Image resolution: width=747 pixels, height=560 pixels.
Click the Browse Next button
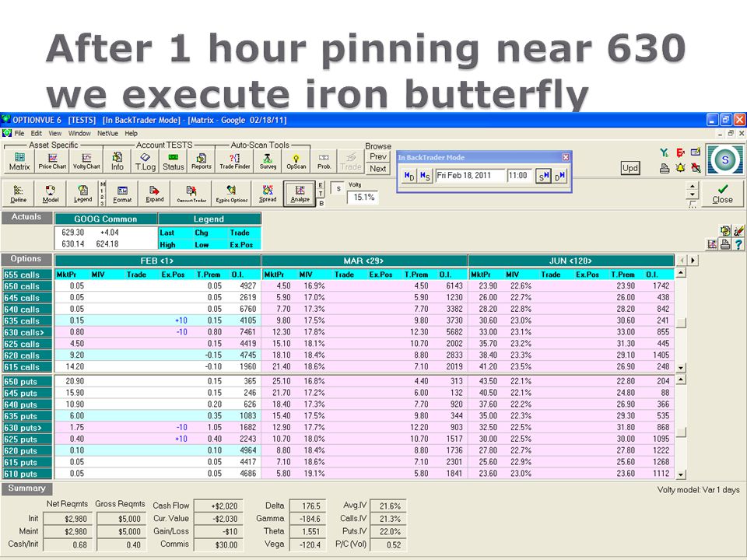378,169
